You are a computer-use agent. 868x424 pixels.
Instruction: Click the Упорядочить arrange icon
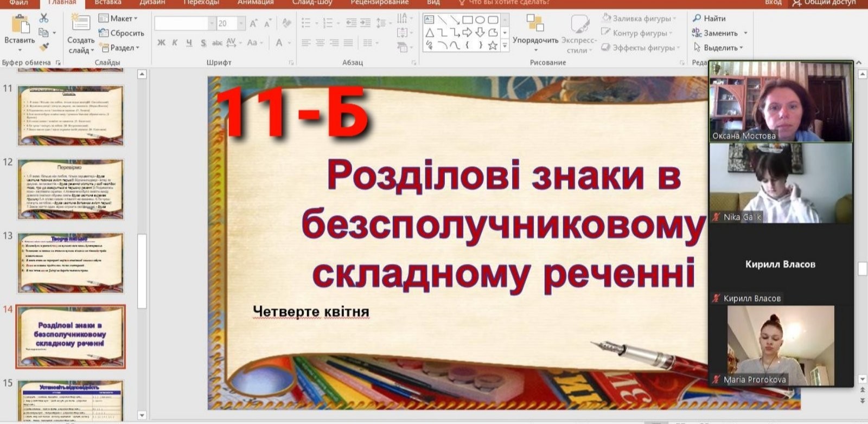pos(535,24)
